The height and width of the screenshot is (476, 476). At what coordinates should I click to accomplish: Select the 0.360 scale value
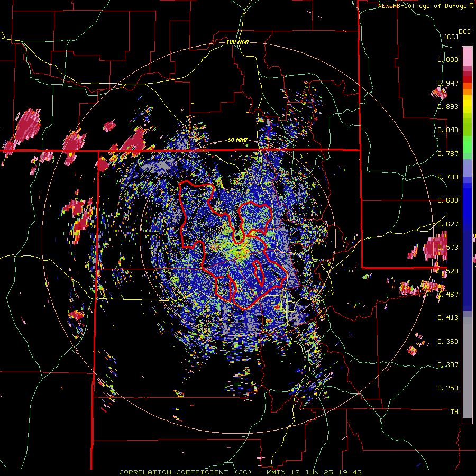click(x=448, y=342)
